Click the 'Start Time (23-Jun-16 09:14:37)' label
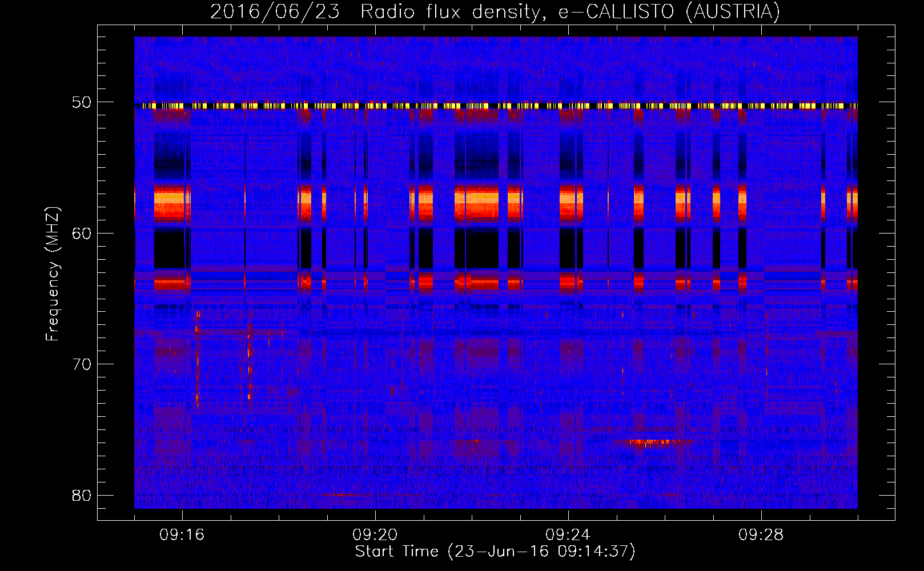Screen dimensions: 924x571 tap(495, 552)
